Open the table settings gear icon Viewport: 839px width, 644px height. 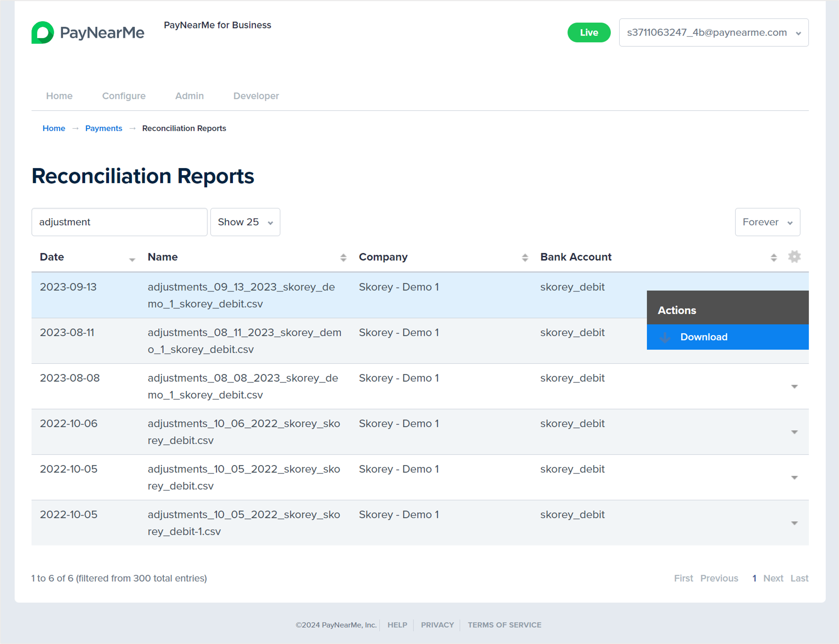pyautogui.click(x=794, y=257)
